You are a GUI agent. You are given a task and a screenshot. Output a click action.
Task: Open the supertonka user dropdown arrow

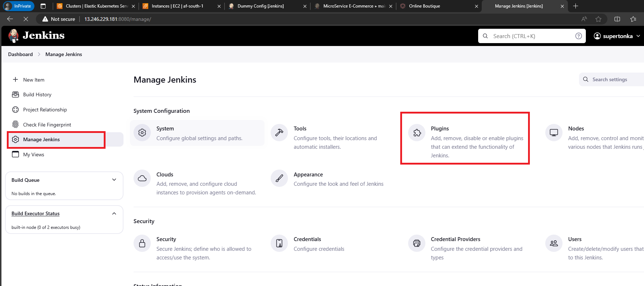(638, 36)
